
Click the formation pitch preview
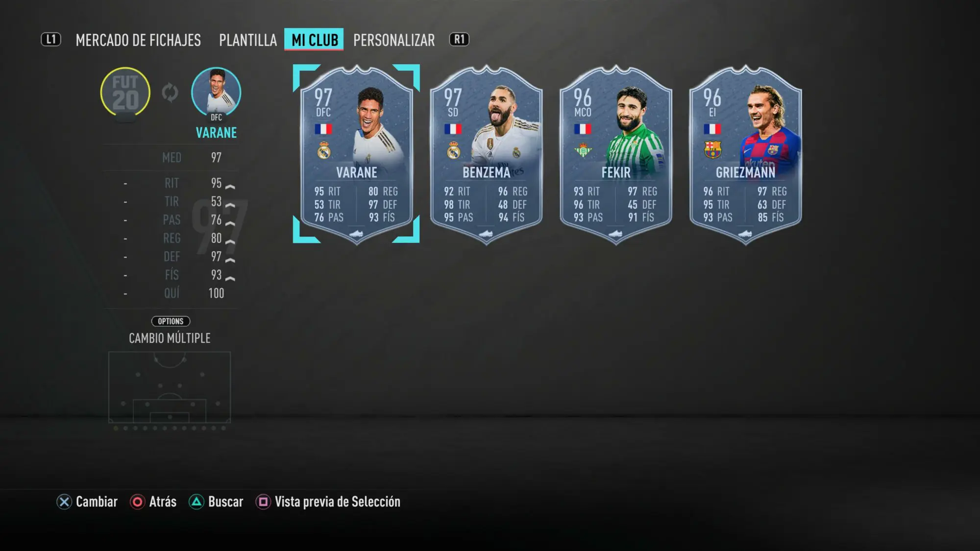[x=170, y=387]
